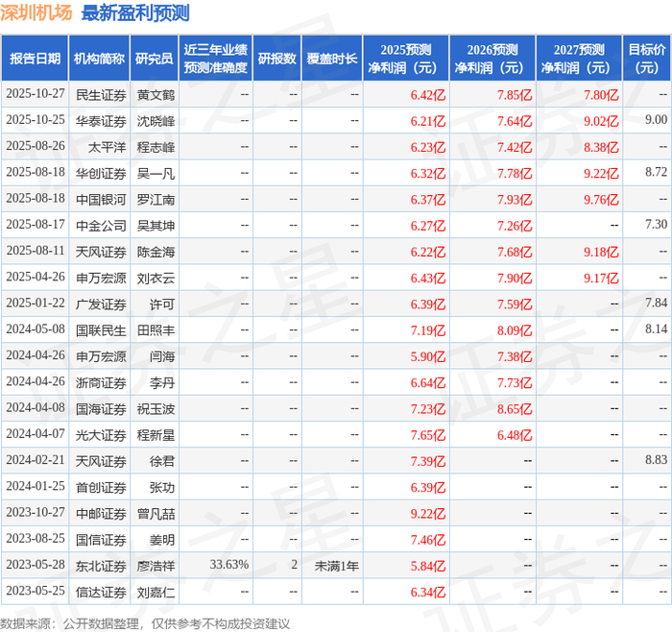Click analyst name 刘衣云
This screenshot has width=672, height=632.
[x=156, y=278]
